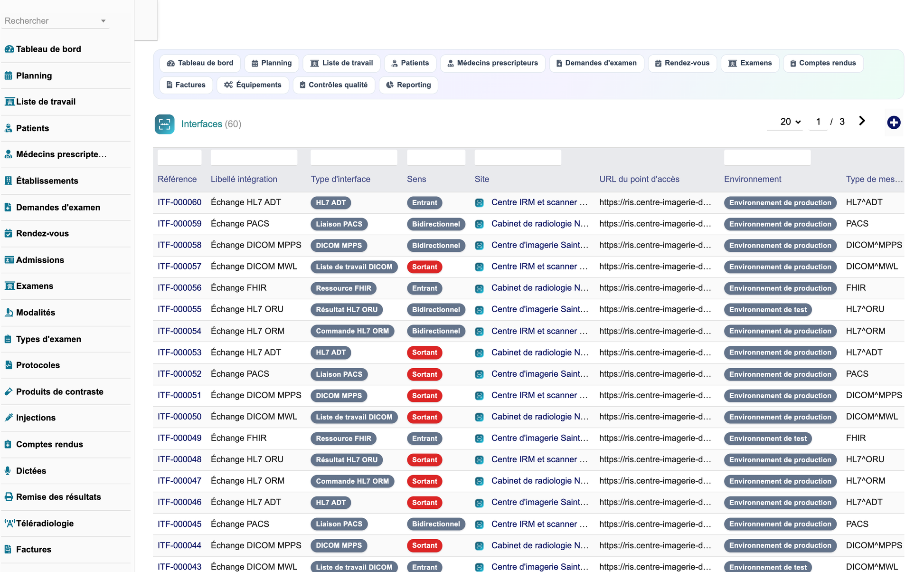Click the Environnement filter field
Screen dimensions: 924x572
tap(767, 158)
